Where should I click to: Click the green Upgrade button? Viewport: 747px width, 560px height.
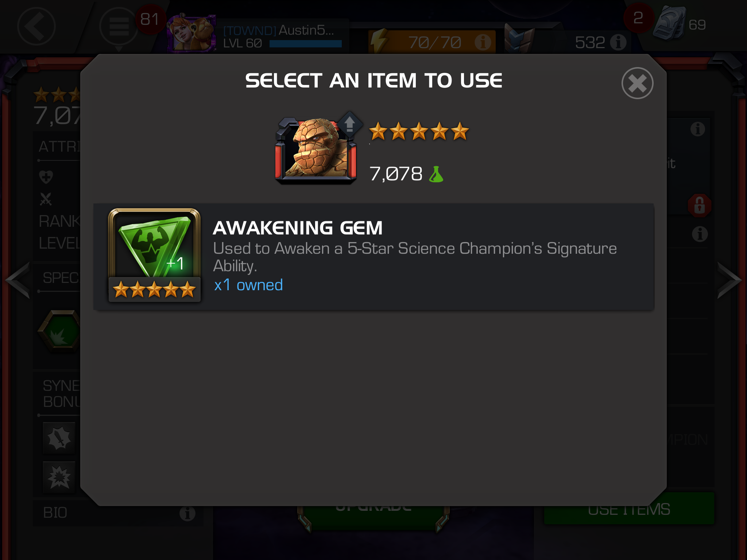pos(373,517)
